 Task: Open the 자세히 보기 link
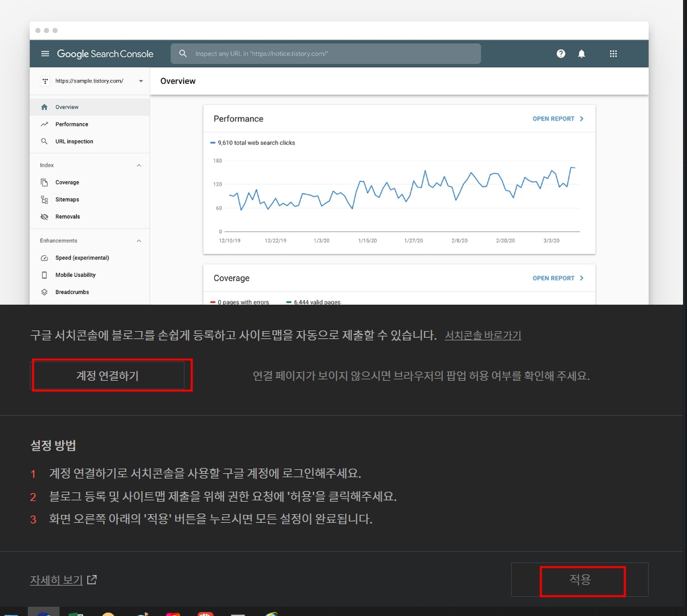tap(63, 580)
